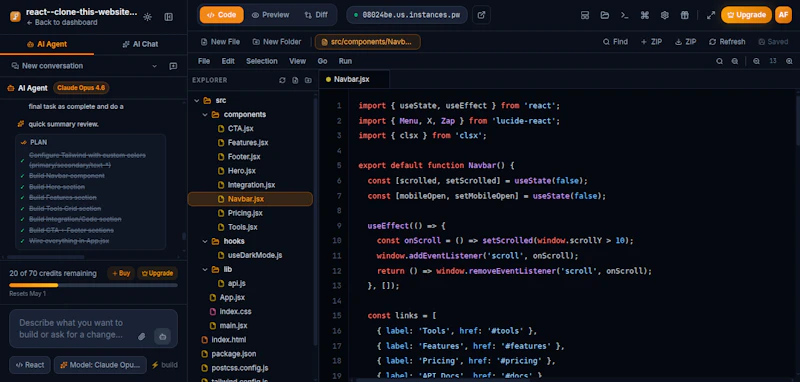Click the find-and-replace magnifier icon

pyautogui.click(x=735, y=61)
